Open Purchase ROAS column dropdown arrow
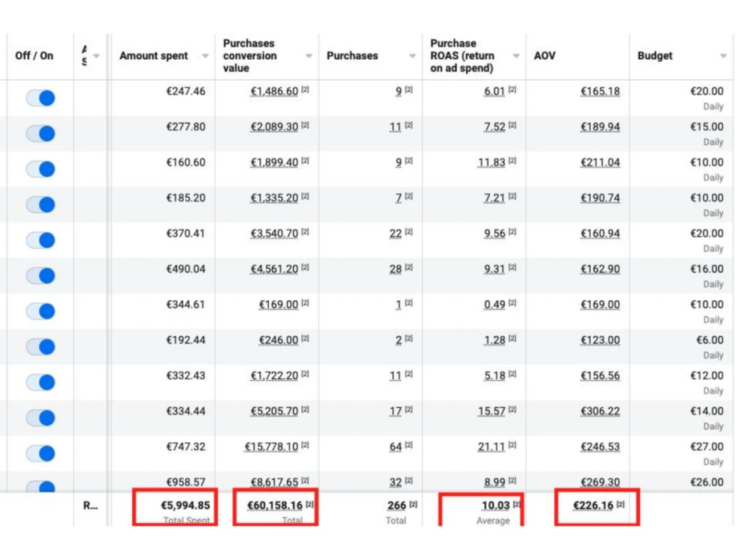Image resolution: width=747 pixels, height=560 pixels. point(516,56)
